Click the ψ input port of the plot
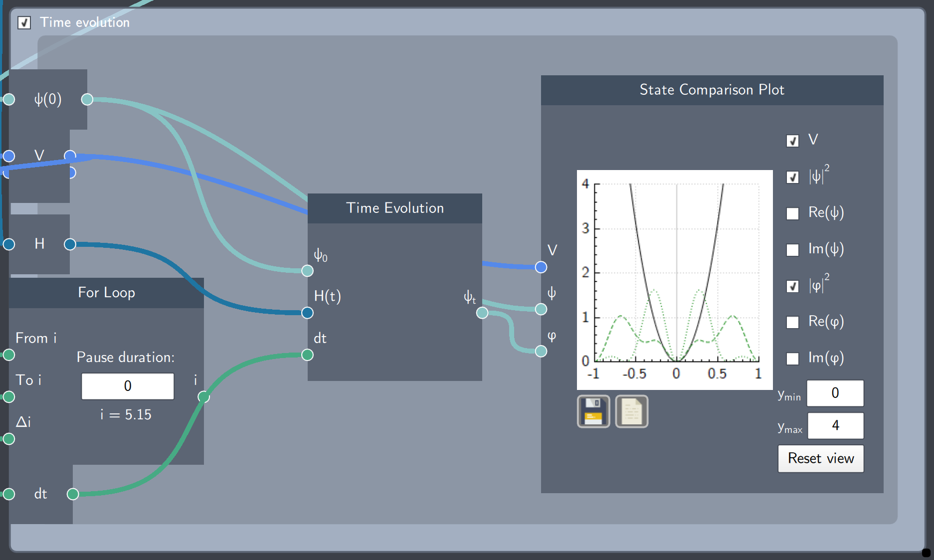This screenshot has height=560, width=934. coord(541,309)
